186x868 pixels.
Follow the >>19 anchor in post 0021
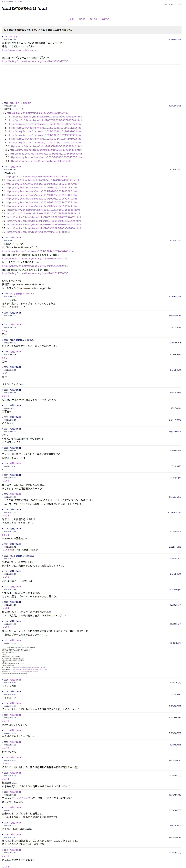pyautogui.click(x=5, y=551)
